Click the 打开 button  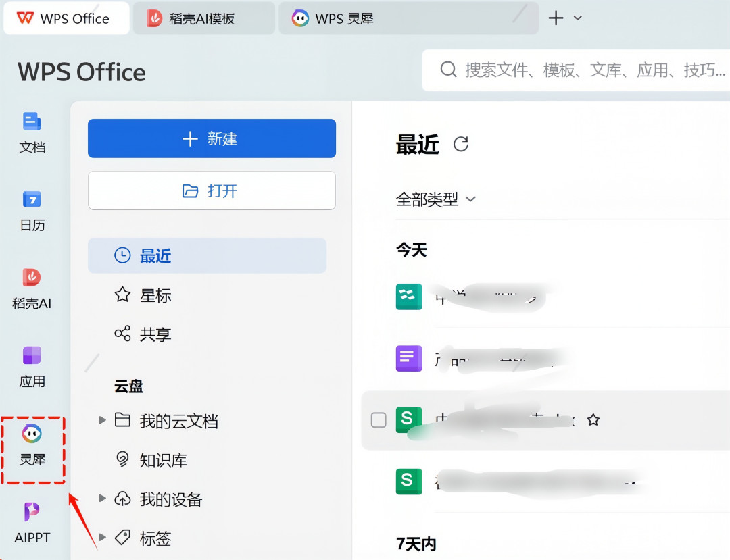coord(212,190)
